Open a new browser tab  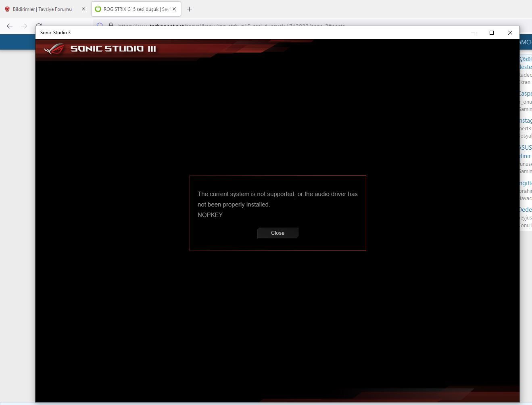189,9
